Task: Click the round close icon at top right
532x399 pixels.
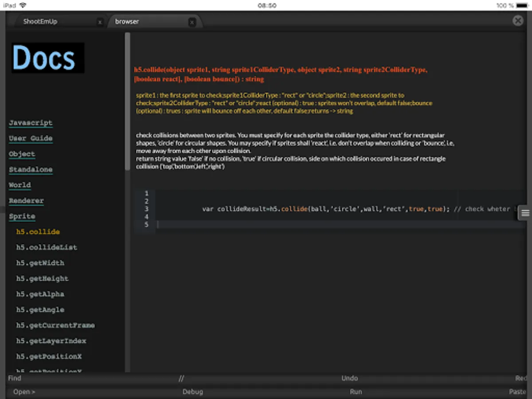Action: tap(517, 20)
